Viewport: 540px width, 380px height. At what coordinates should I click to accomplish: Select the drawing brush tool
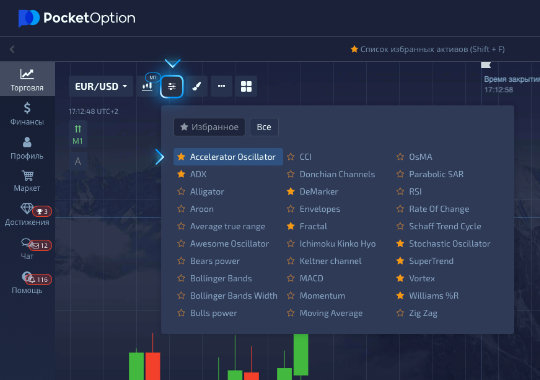point(197,86)
